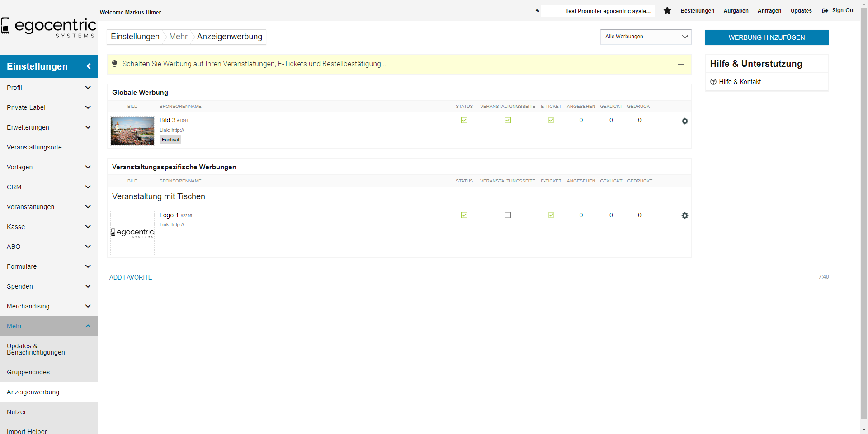Open settings gear for Logo 1

[x=684, y=215]
